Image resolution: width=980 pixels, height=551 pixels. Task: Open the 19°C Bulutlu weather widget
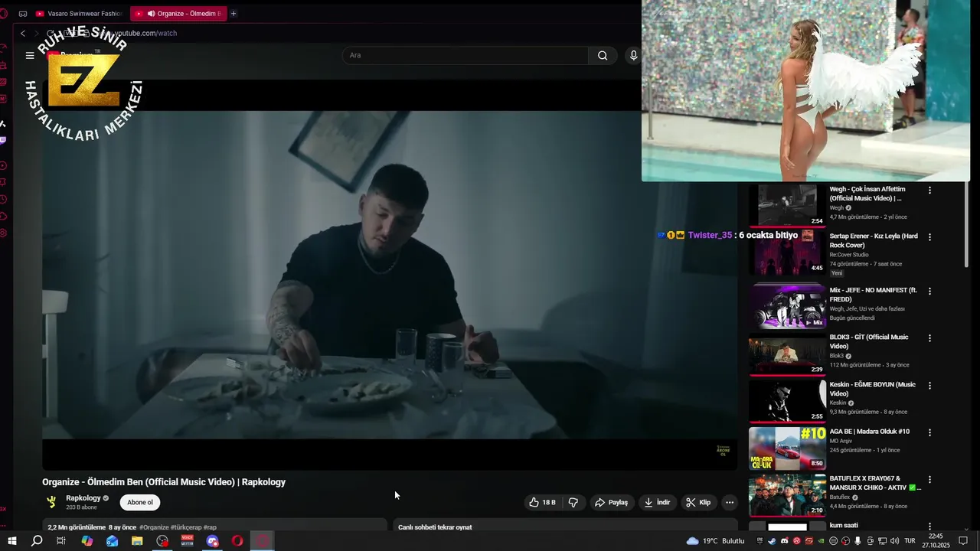(x=715, y=541)
